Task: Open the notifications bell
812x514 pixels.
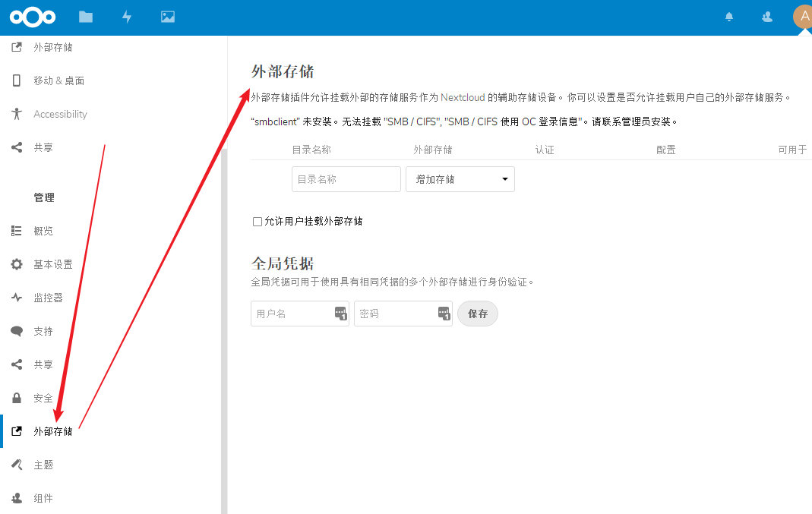Action: tap(729, 17)
